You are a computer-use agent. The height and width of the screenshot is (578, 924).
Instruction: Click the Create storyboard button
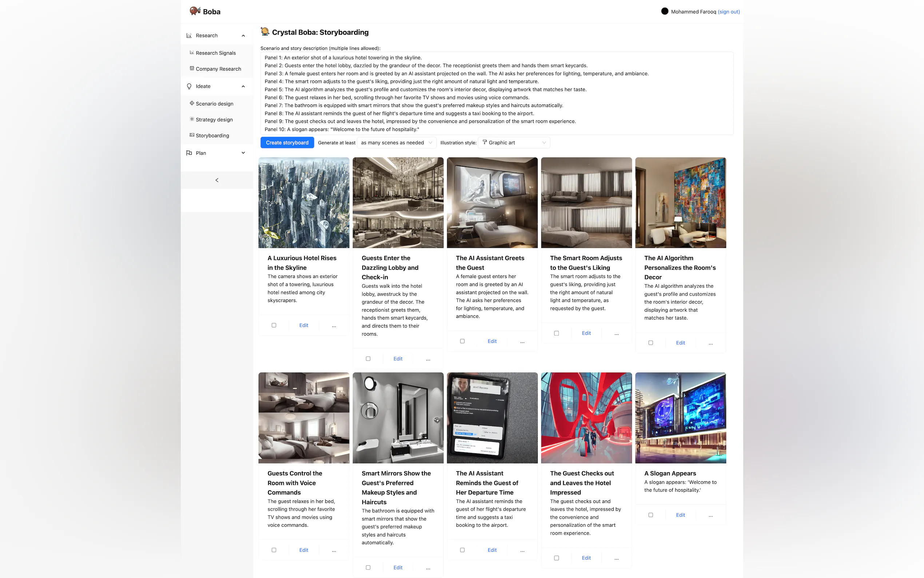287,143
